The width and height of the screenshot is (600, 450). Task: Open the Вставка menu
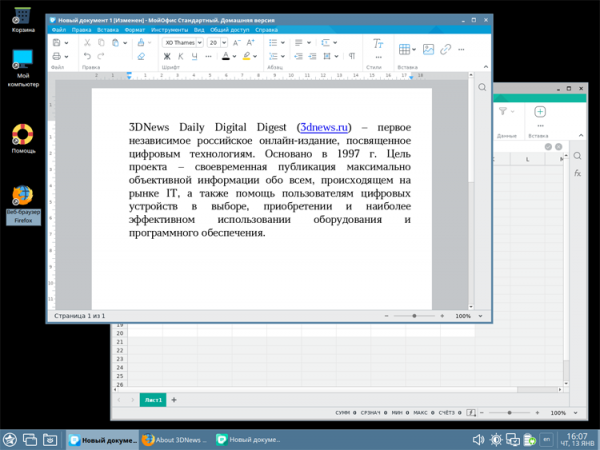(x=108, y=30)
